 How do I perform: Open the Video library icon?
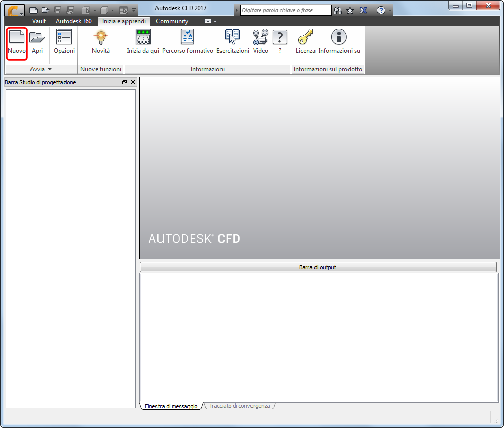click(260, 42)
